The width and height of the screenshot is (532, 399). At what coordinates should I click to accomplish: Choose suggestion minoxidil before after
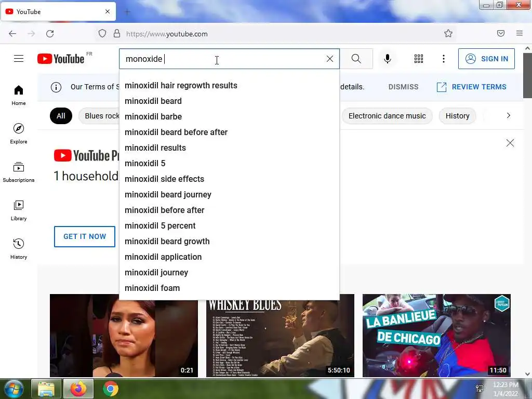coord(229,210)
